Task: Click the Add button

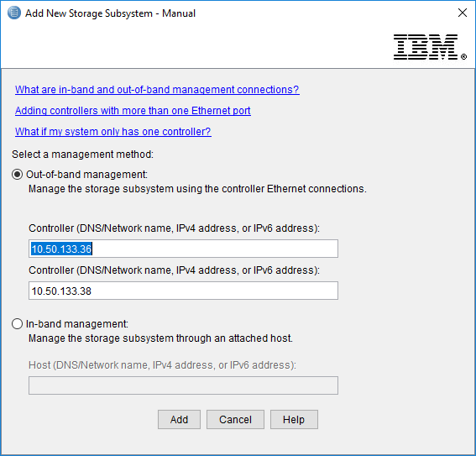Action: tap(179, 420)
